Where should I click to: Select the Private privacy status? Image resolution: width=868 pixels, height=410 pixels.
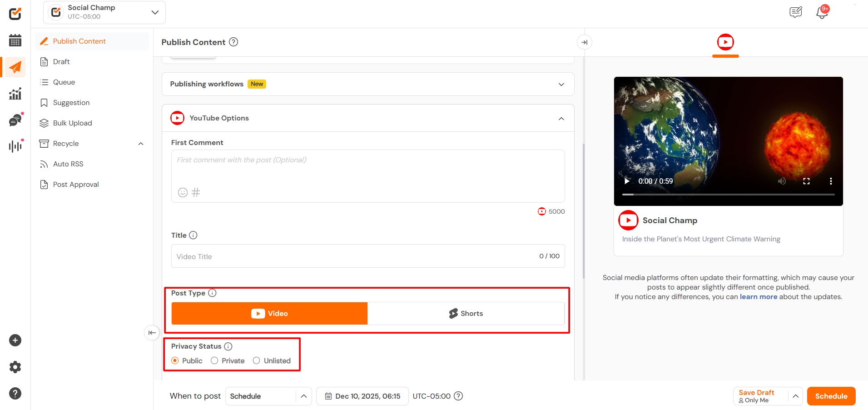[214, 360]
